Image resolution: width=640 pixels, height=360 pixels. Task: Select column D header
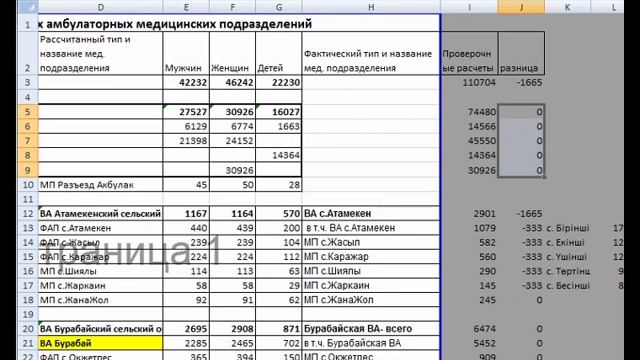coord(100,7)
